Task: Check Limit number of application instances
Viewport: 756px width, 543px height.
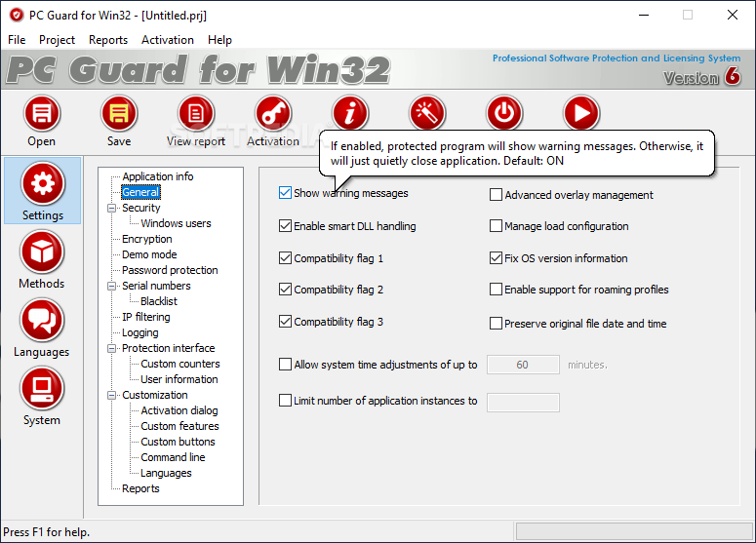Action: pos(285,401)
